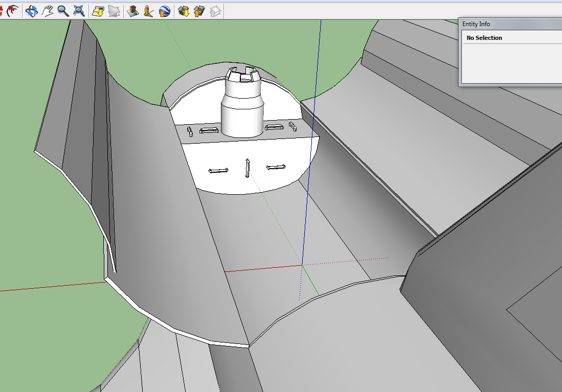Select the Follow Me tool icon
The height and width of the screenshot is (392, 562).
[x=13, y=11]
